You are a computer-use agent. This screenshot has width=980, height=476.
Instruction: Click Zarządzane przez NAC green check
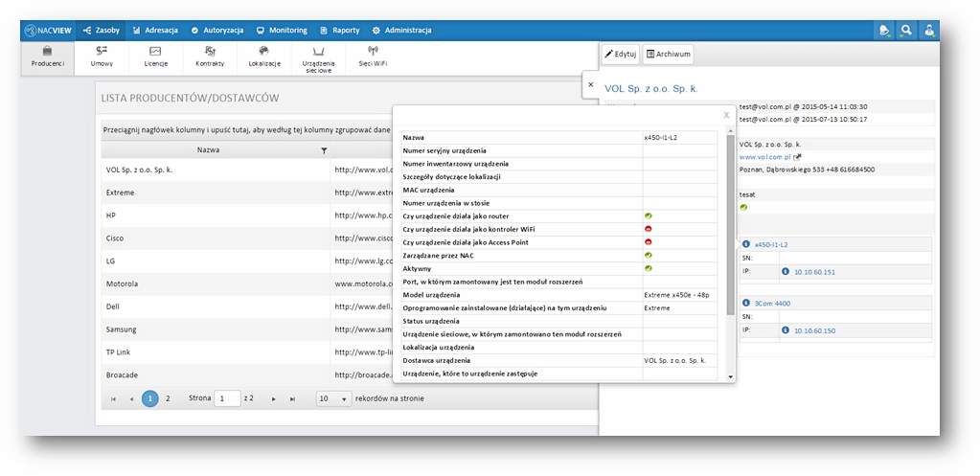649,255
